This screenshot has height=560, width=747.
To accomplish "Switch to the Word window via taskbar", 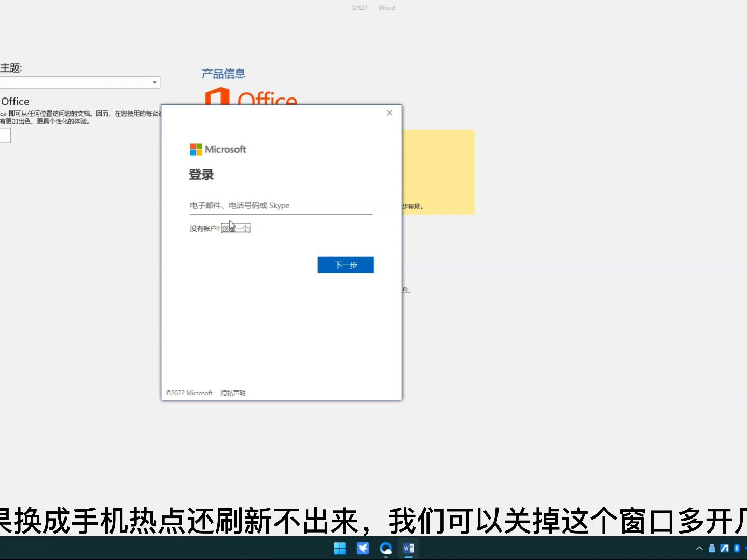I will pyautogui.click(x=409, y=548).
